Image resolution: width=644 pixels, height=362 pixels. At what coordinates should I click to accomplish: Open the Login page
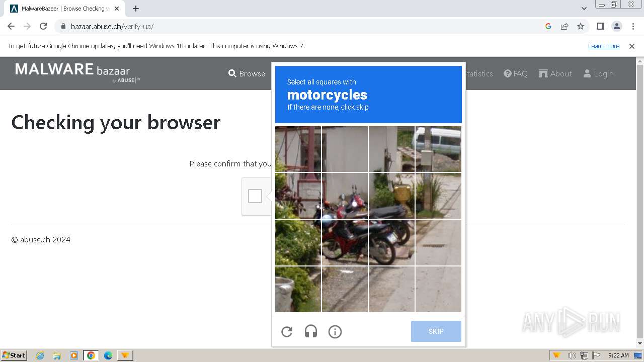point(599,73)
